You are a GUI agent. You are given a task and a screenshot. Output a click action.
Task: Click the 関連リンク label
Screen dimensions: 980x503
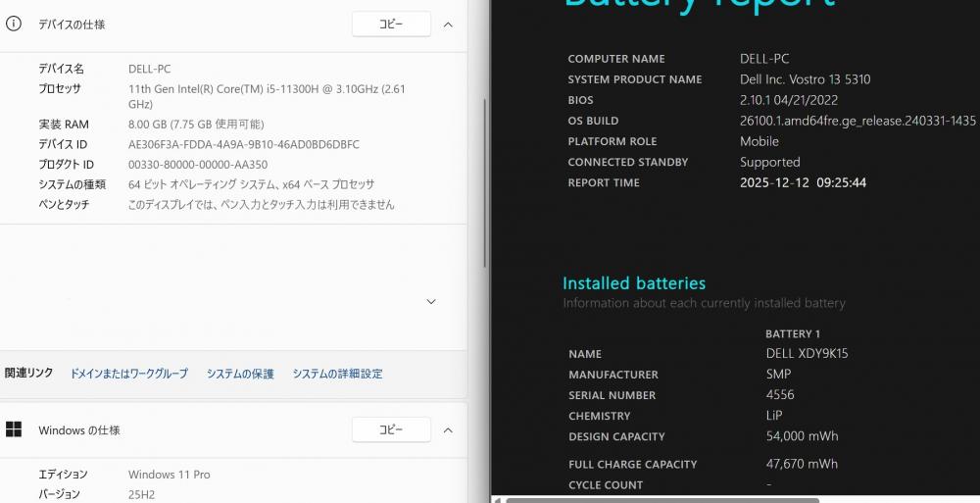pos(28,373)
